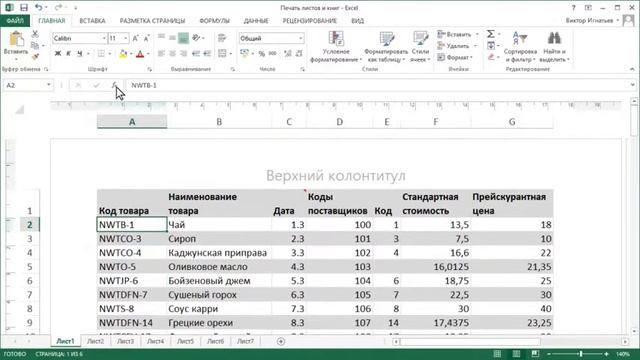
Task: Click the Fill down icon in Editing group
Action: click(491, 46)
